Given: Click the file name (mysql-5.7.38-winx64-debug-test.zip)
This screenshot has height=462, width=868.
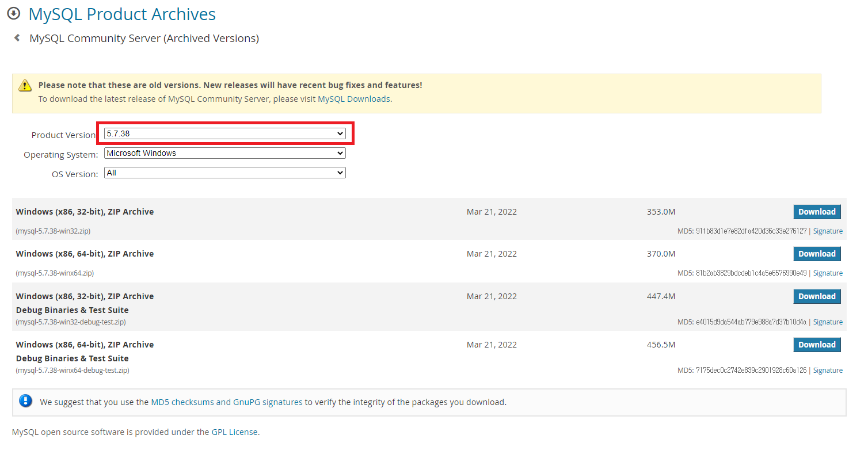Looking at the screenshot, I should pos(73,371).
